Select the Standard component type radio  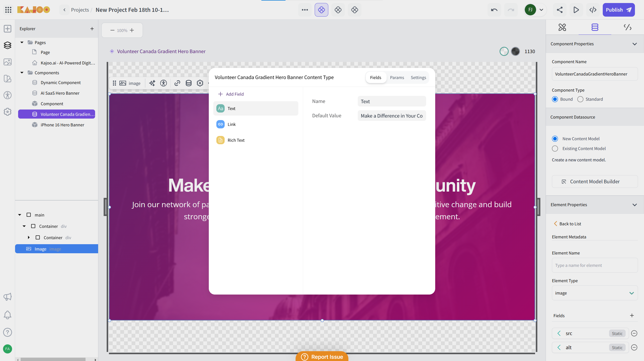click(580, 99)
